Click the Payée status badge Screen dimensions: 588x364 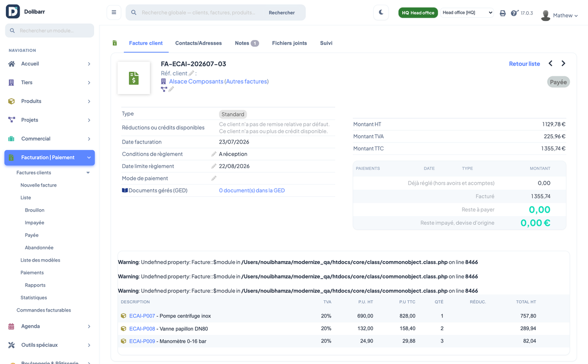coord(558,82)
